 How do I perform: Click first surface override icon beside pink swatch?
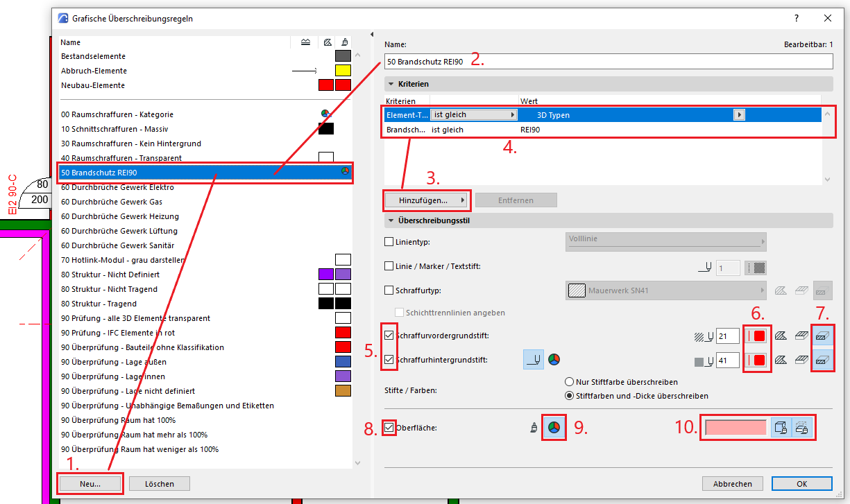(x=781, y=428)
